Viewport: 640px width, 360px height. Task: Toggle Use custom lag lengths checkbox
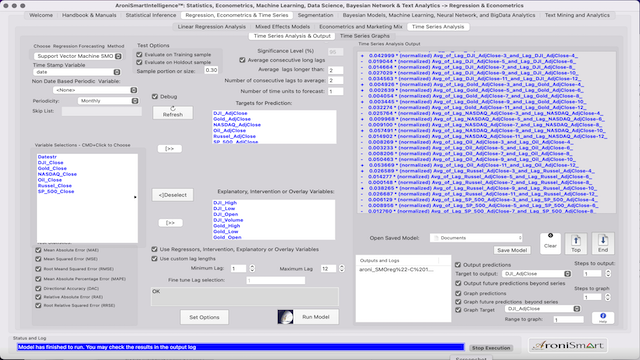154,258
